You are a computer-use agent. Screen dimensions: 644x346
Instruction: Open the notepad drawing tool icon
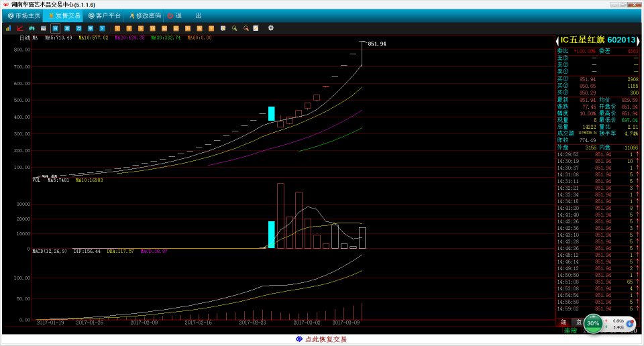pyautogui.click(x=256, y=28)
